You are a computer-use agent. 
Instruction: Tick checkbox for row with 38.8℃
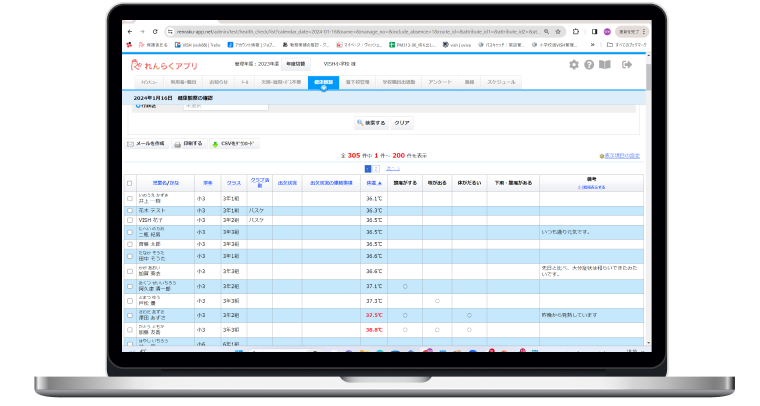pyautogui.click(x=129, y=330)
